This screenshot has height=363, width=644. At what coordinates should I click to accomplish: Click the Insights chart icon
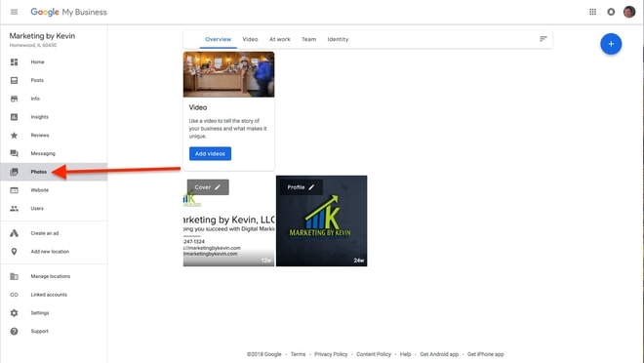(x=14, y=117)
